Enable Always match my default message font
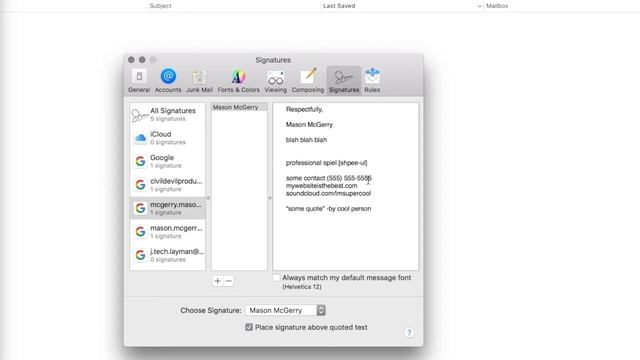Image resolution: width=640 pixels, height=360 pixels. (x=276, y=278)
